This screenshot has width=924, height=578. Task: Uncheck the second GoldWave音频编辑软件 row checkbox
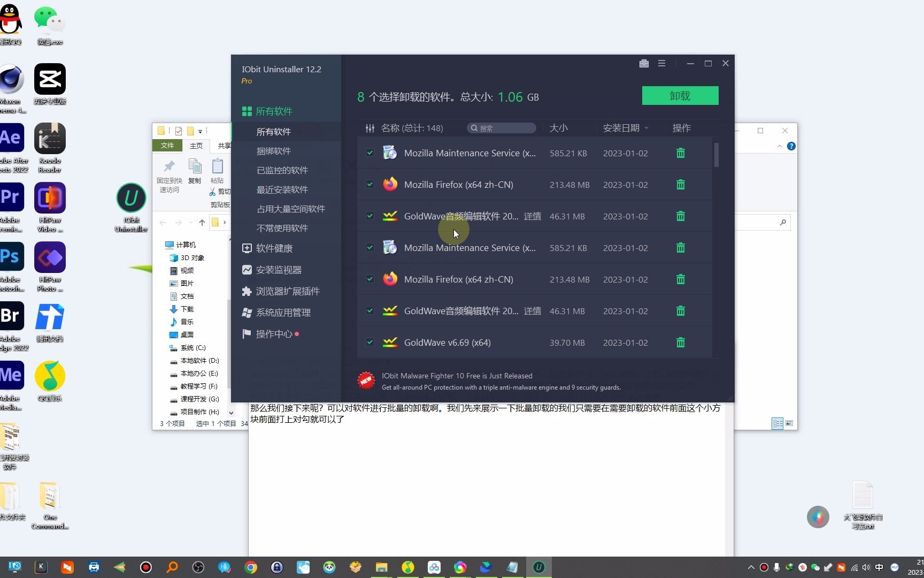click(x=369, y=310)
